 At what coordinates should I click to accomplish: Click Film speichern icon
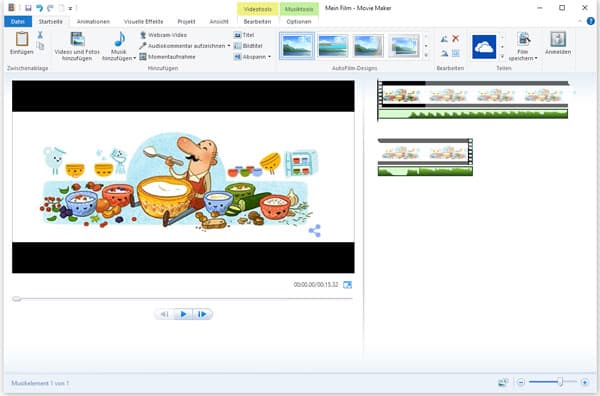pos(523,39)
